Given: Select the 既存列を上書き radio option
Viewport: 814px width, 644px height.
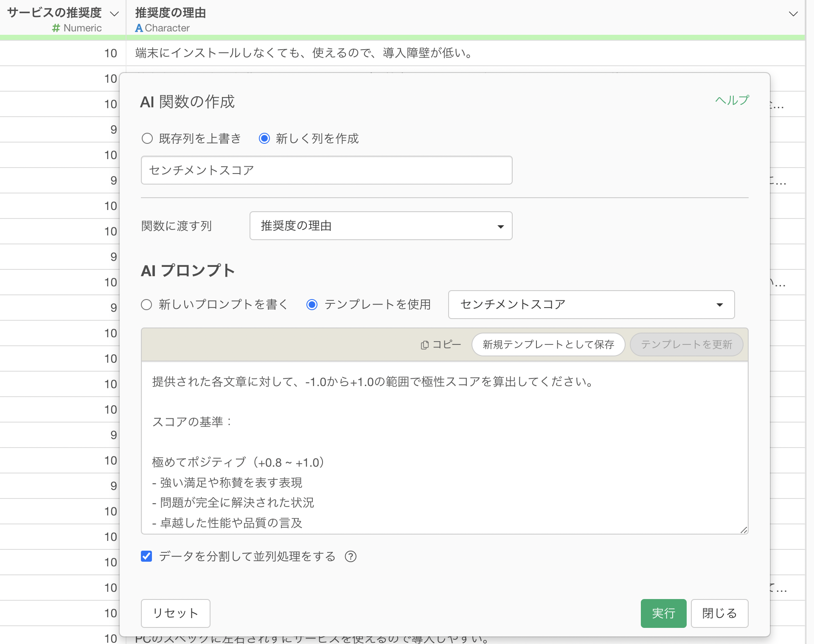Looking at the screenshot, I should pyautogui.click(x=147, y=139).
